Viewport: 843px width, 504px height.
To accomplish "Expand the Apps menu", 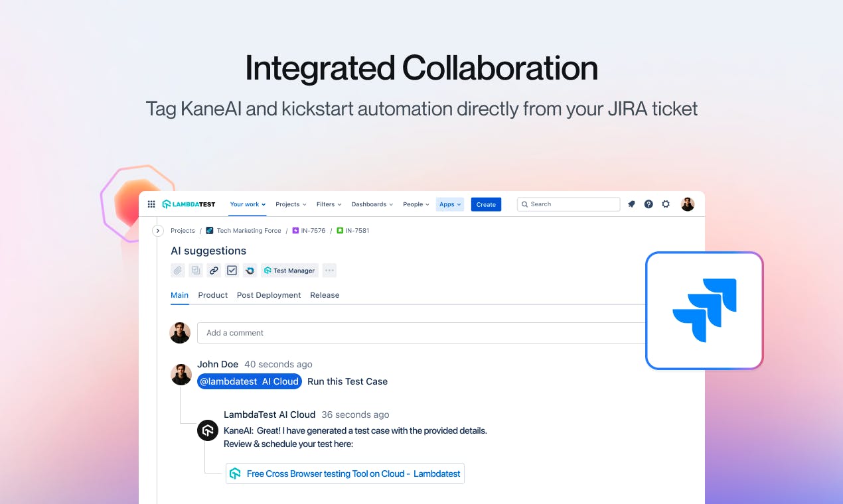I will [450, 204].
